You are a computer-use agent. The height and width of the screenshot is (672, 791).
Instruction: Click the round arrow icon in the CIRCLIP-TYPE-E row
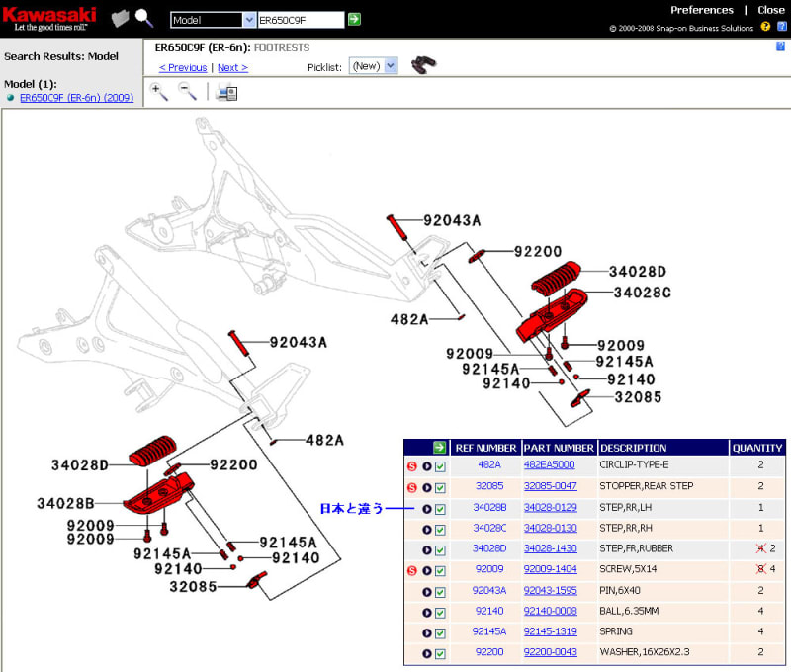coord(427,466)
